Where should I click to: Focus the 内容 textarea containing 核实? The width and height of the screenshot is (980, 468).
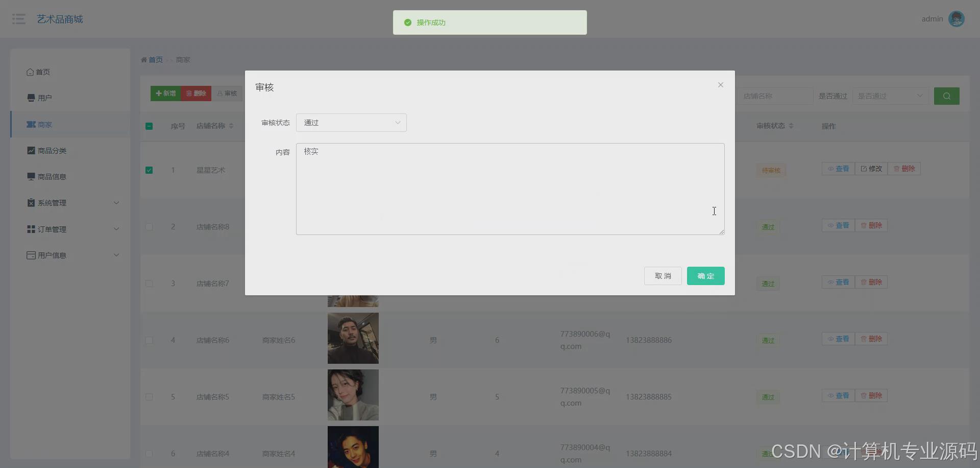[x=510, y=189]
